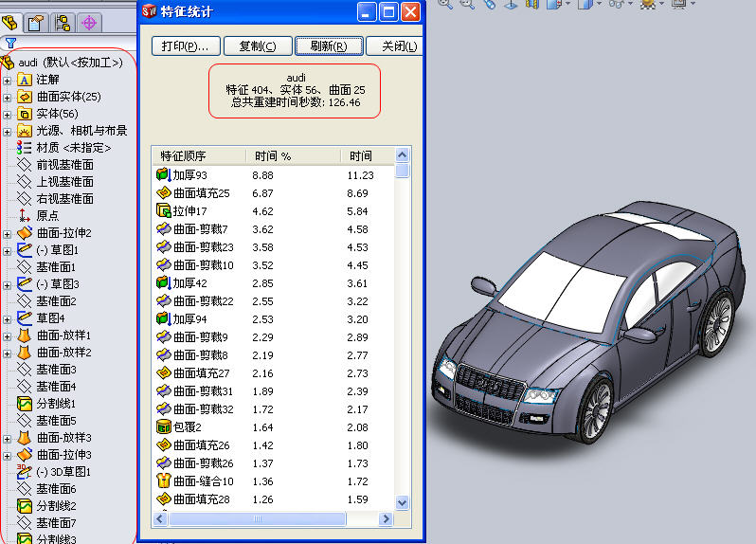Select the 曲面-剪裁31 row
The width and height of the screenshot is (756, 544).
(x=274, y=391)
